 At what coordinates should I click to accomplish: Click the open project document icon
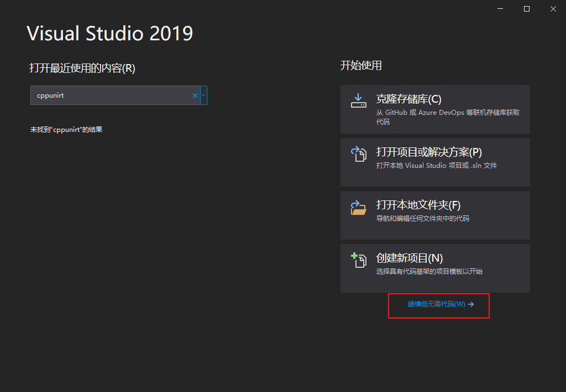point(359,154)
